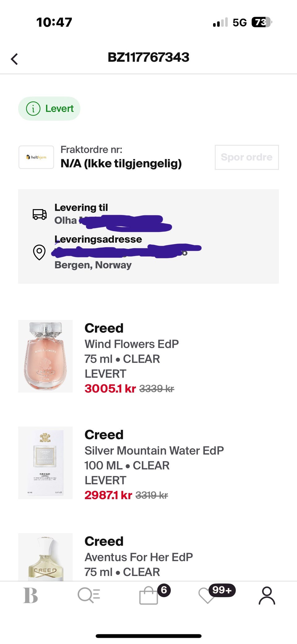The width and height of the screenshot is (297, 644).
Task: Open the Wind Flowers perfume thumbnail
Action: tap(45, 356)
